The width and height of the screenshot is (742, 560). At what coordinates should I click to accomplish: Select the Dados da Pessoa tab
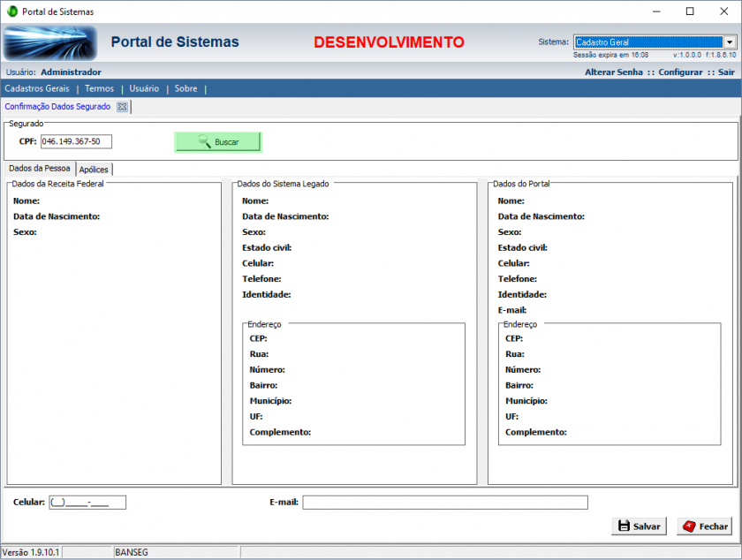pos(39,169)
